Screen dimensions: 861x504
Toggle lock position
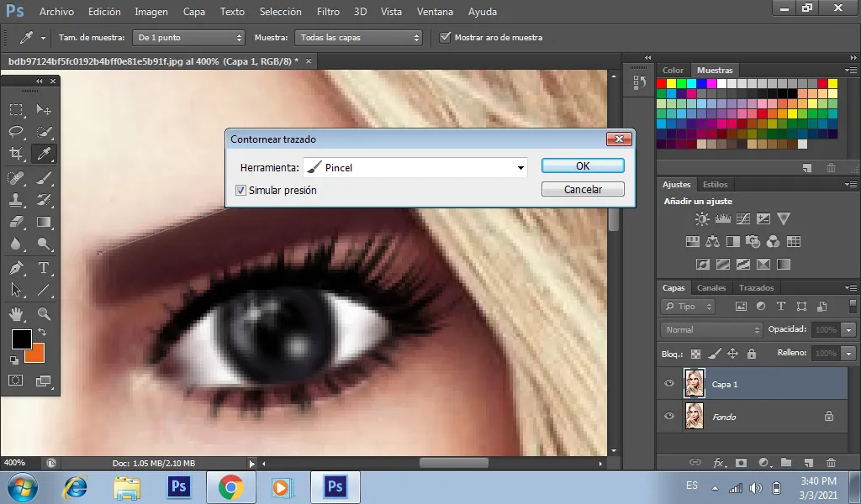tap(732, 354)
